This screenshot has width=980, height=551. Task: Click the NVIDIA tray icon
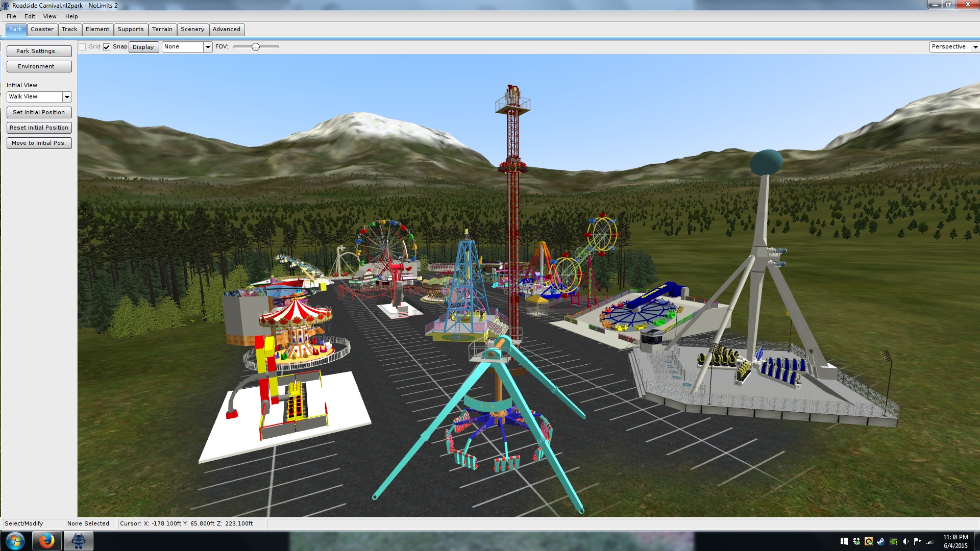tap(893, 541)
